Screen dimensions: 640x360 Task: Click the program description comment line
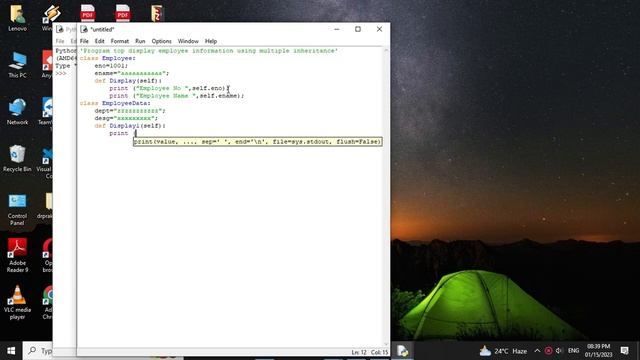pos(209,51)
